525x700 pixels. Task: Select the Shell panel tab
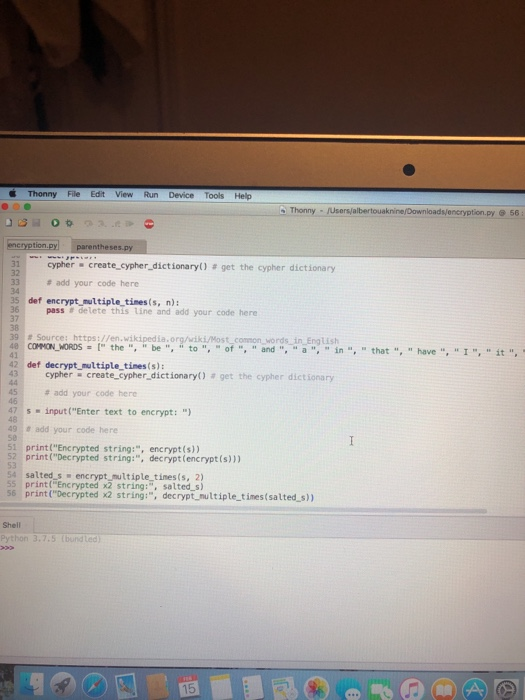[12, 525]
